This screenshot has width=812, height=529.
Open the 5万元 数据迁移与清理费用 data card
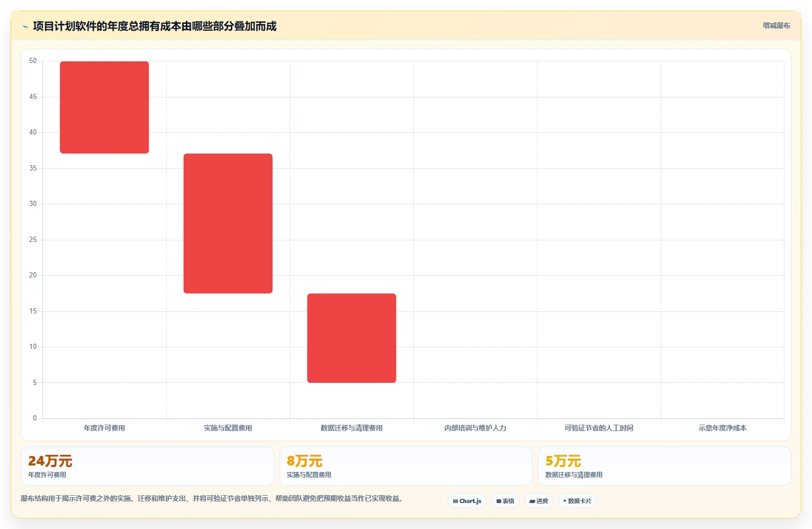click(x=664, y=466)
